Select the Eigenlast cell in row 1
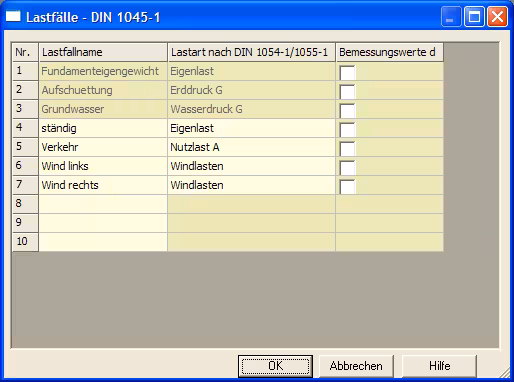The image size is (514, 382). coord(252,71)
